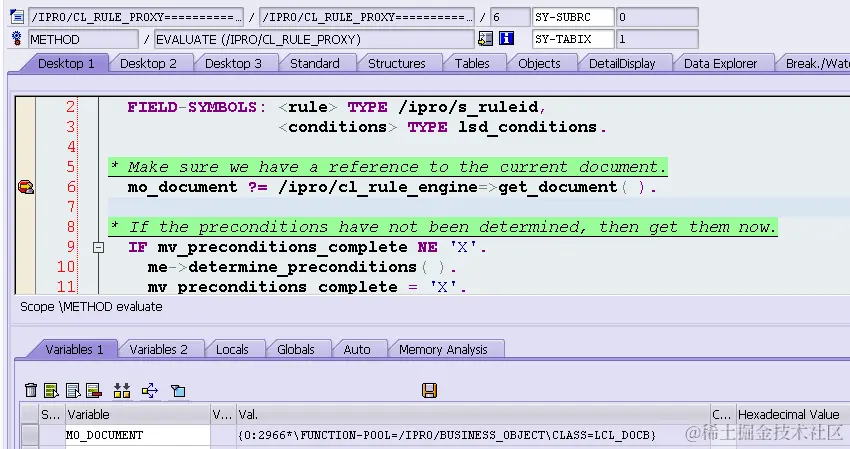Click the Val. column header

point(473,414)
